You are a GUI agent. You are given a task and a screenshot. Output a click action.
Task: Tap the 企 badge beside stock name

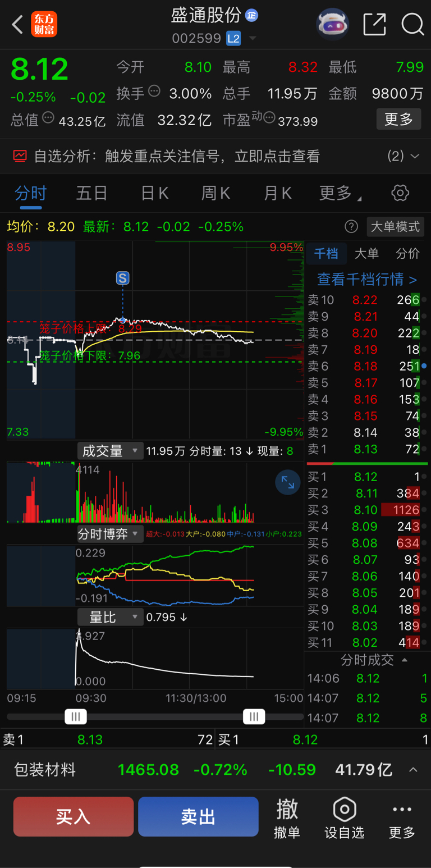tap(251, 15)
